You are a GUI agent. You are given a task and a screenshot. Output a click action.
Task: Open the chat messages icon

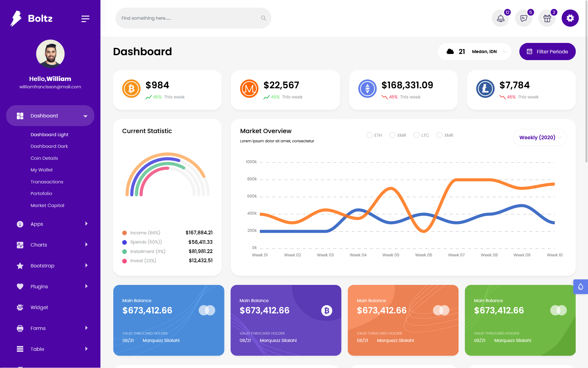coord(524,18)
